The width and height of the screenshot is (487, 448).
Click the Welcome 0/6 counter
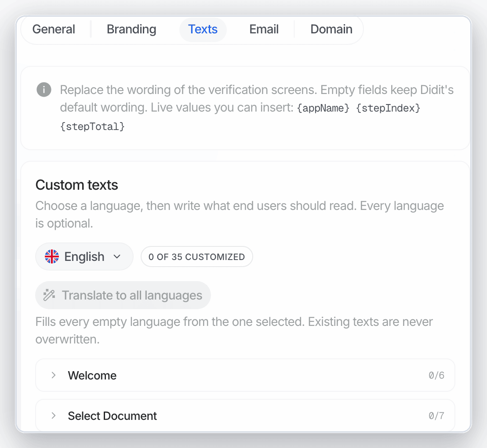point(436,376)
